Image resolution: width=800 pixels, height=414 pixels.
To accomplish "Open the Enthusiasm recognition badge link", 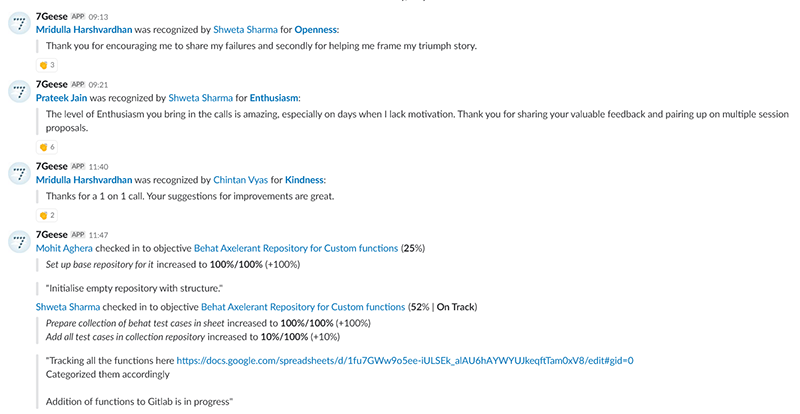I will tap(273, 98).
